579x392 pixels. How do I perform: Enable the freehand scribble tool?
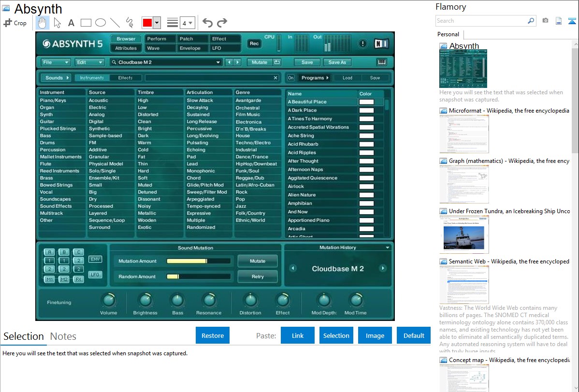(130, 23)
